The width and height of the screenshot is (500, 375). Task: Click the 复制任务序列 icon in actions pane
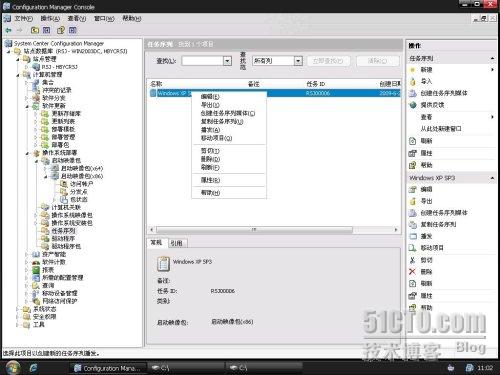click(x=413, y=225)
